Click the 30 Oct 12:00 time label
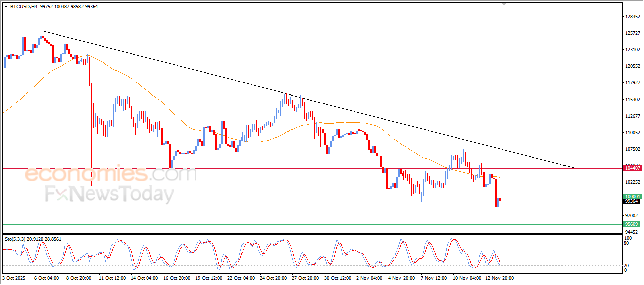The width and height of the screenshot is (644, 285). point(338,277)
